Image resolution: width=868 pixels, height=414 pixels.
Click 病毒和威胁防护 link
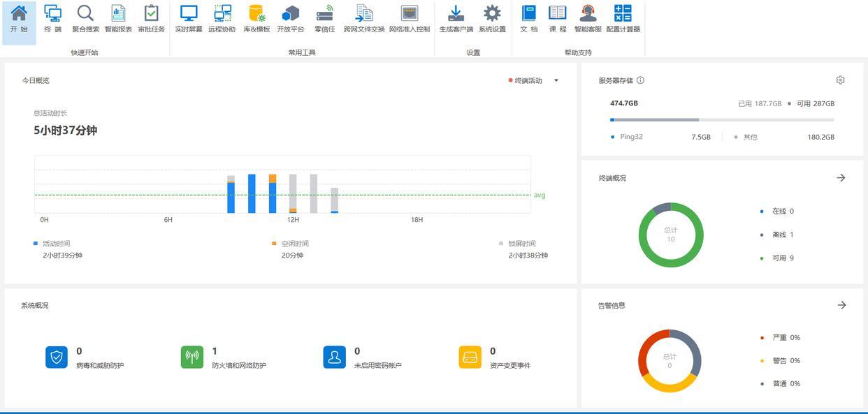[100, 365]
